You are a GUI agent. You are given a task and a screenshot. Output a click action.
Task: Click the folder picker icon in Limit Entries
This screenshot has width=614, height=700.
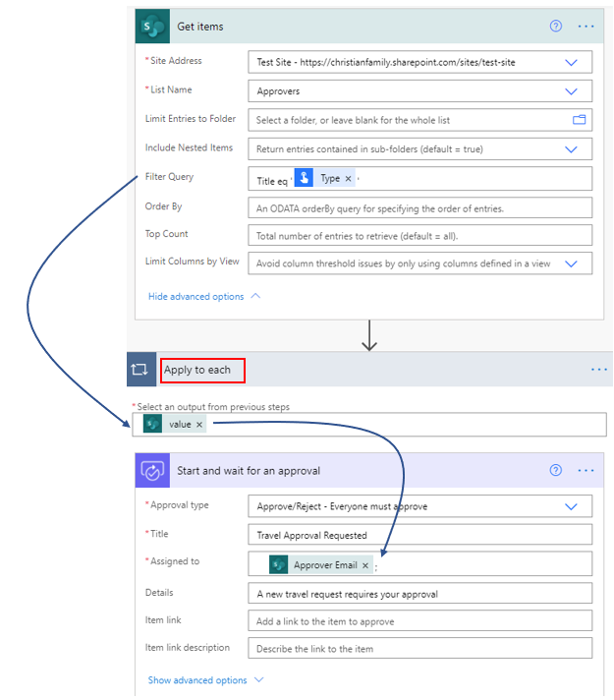point(580,120)
